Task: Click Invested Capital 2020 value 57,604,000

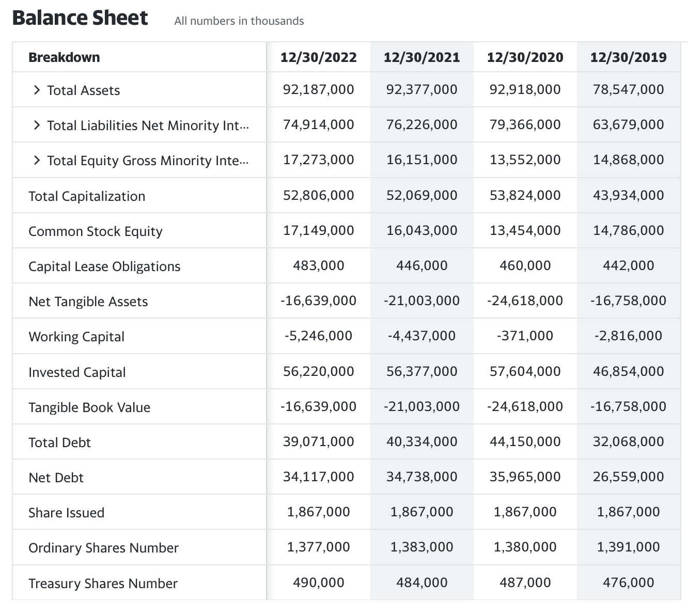Action: 525,371
